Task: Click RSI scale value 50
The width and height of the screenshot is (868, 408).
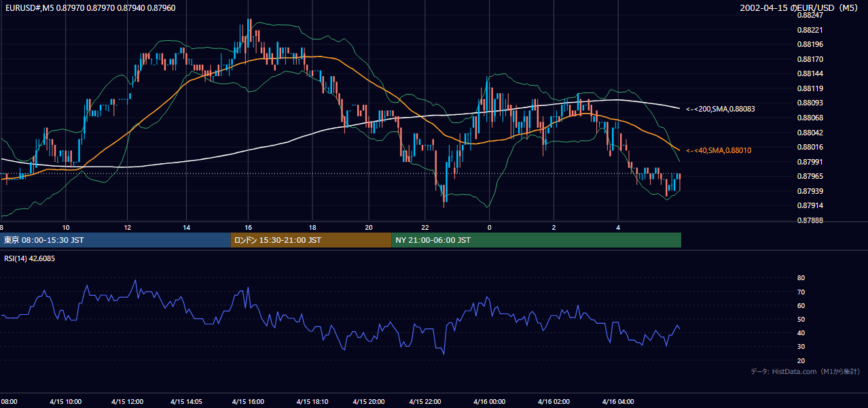Action: [x=801, y=319]
